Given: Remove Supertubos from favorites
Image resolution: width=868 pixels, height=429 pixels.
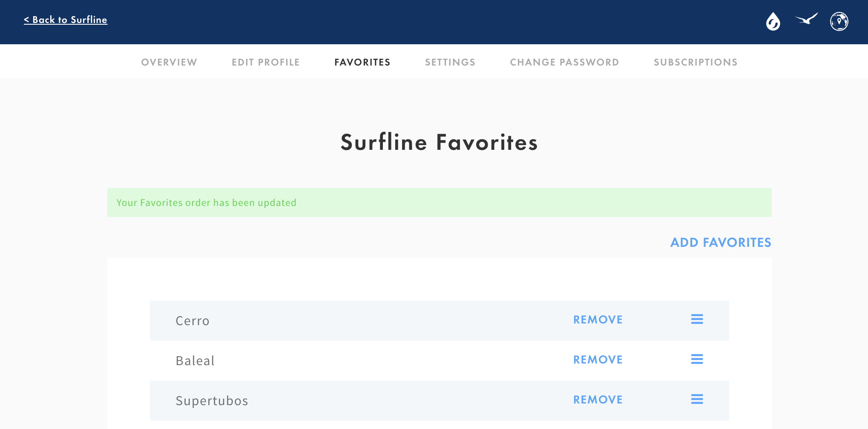Looking at the screenshot, I should 598,400.
